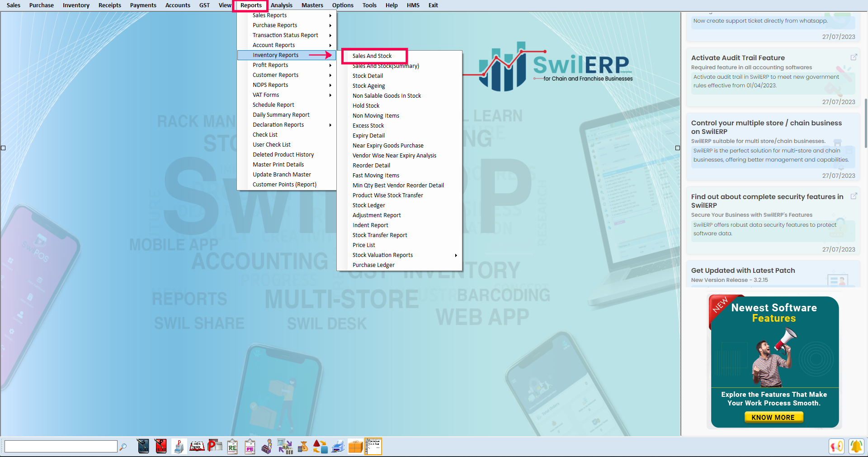Viewport: 868px width, 457px height.
Task: Select Non Moving Items report
Action: click(376, 116)
